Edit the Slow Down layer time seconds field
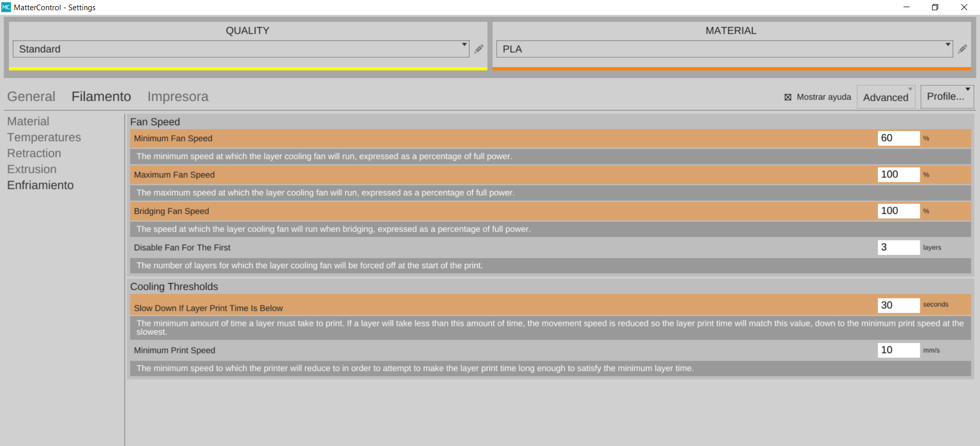The height and width of the screenshot is (446, 980). [x=898, y=305]
